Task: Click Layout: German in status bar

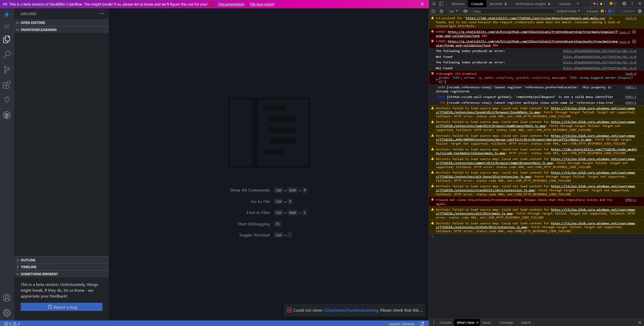Action: tap(401, 324)
